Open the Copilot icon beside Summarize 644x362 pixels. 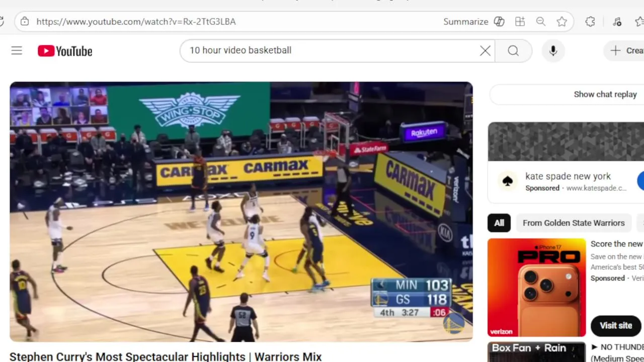pos(499,22)
